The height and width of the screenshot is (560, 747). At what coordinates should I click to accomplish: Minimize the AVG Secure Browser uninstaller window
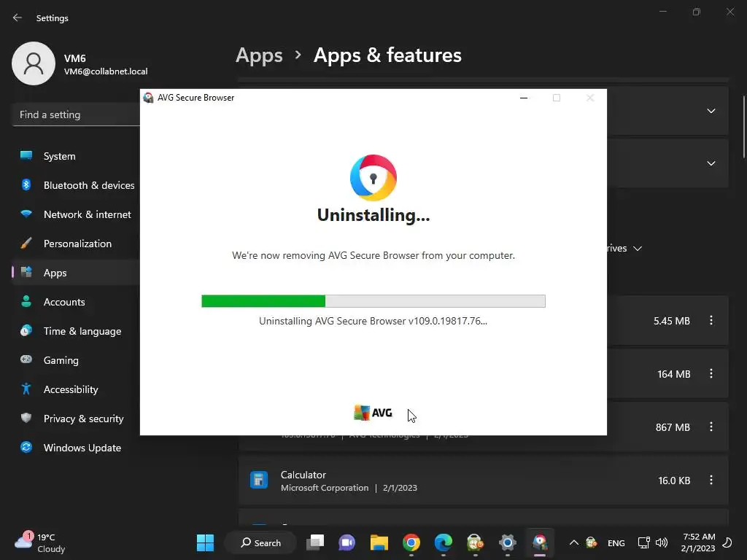pyautogui.click(x=524, y=98)
